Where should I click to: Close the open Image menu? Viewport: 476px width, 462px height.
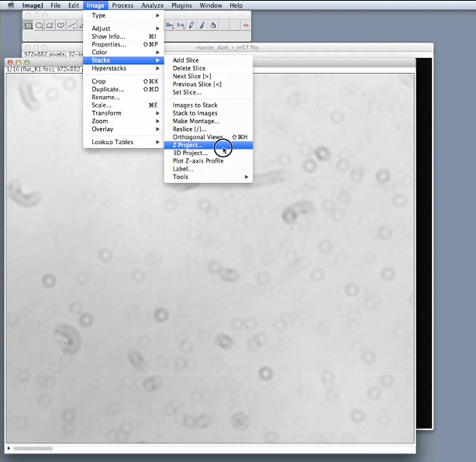(x=95, y=5)
